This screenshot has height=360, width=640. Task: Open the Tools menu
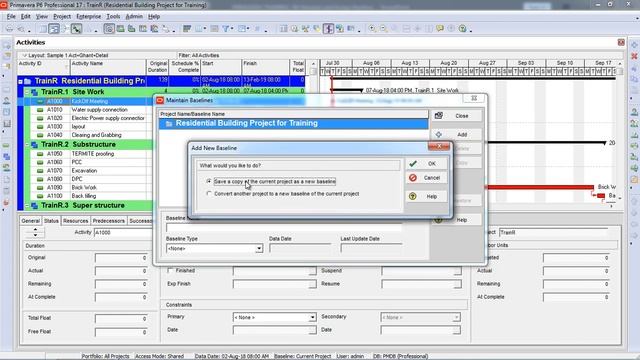pyautogui.click(x=113, y=17)
